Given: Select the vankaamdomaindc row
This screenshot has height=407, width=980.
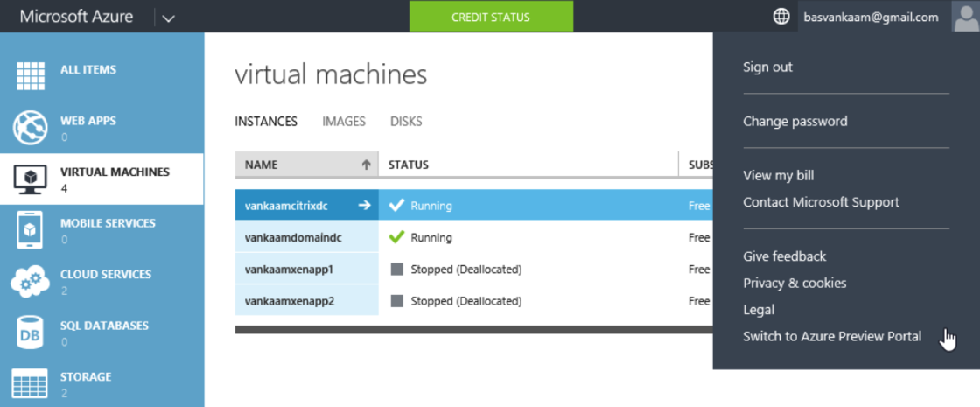Looking at the screenshot, I should coord(473,237).
